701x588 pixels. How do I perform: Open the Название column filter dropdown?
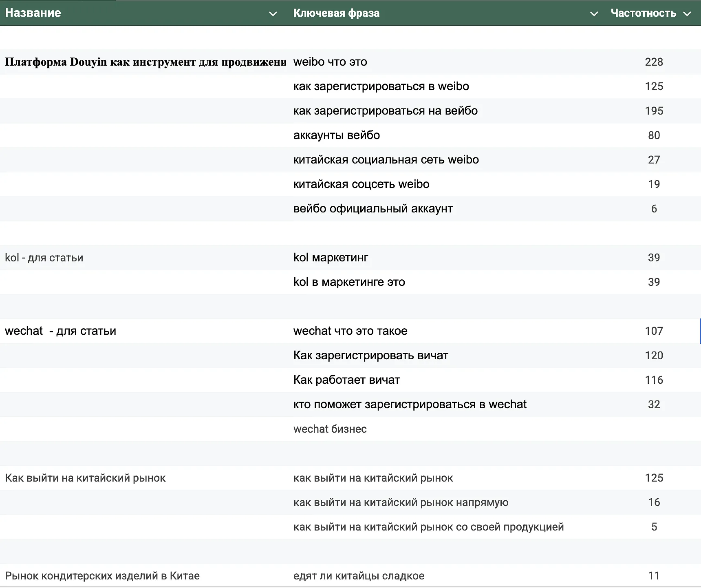(273, 14)
